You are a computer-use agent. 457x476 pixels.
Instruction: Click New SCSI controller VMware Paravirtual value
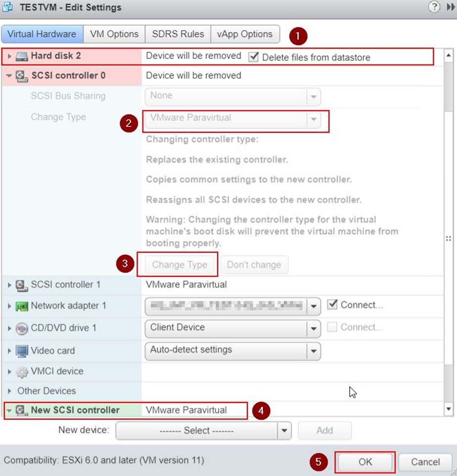186,410
